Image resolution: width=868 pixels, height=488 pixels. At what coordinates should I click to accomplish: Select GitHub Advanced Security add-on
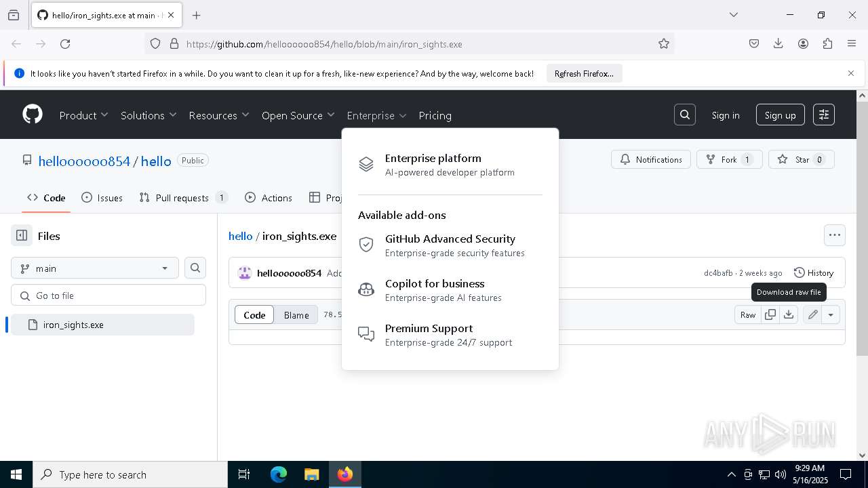pyautogui.click(x=450, y=245)
